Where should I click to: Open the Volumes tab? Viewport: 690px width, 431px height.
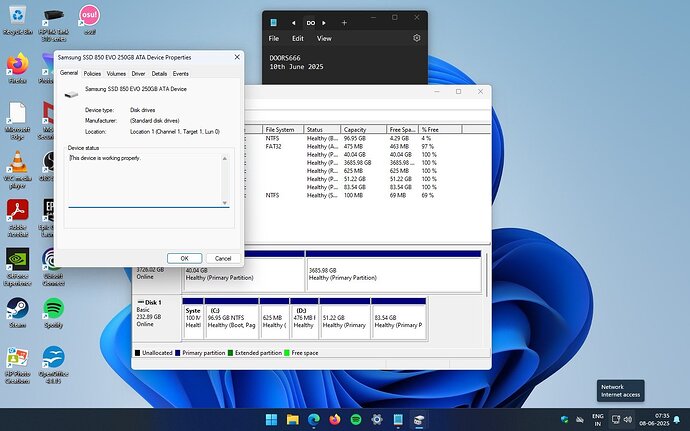116,74
